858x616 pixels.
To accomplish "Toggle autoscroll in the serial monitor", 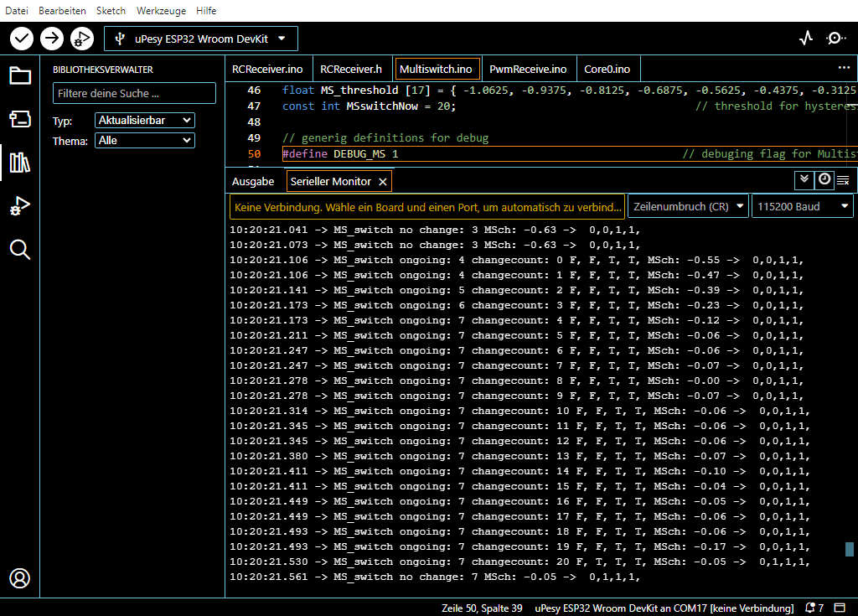I will tap(804, 179).
